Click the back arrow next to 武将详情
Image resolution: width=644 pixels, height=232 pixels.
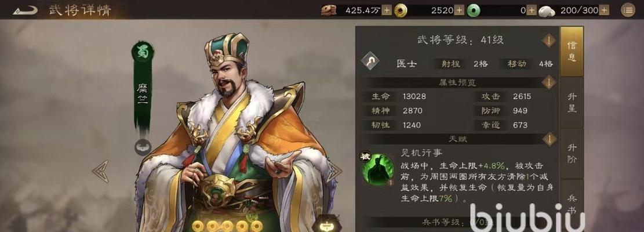click(x=25, y=10)
